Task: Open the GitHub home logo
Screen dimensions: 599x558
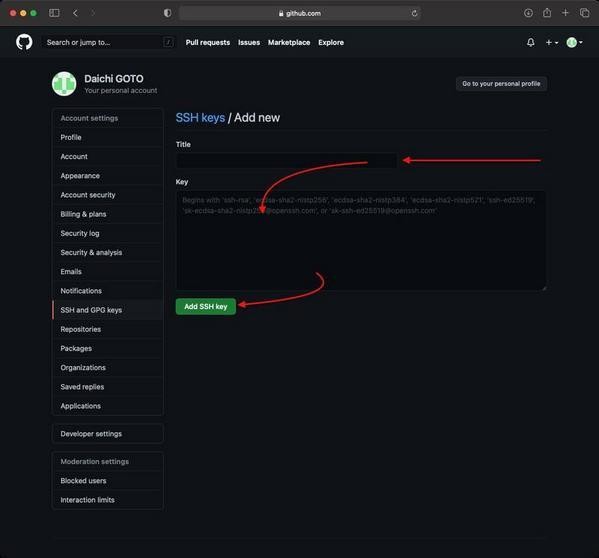Action: pyautogui.click(x=24, y=42)
